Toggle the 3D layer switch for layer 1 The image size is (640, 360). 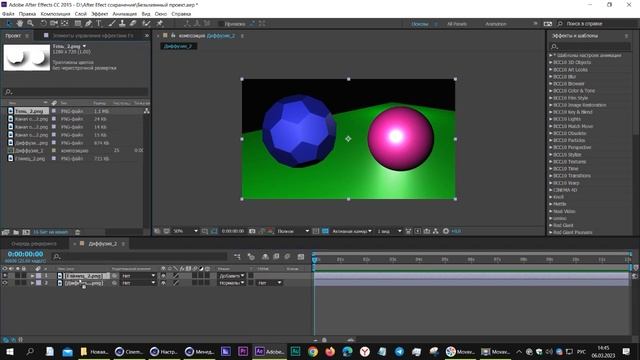pyautogui.click(x=207, y=276)
